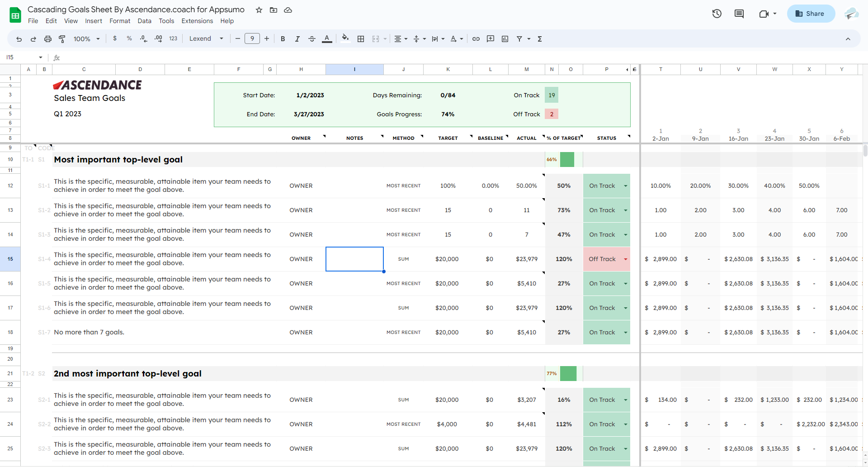The width and height of the screenshot is (868, 467).
Task: Select the paint format roller icon
Action: pyautogui.click(x=62, y=39)
